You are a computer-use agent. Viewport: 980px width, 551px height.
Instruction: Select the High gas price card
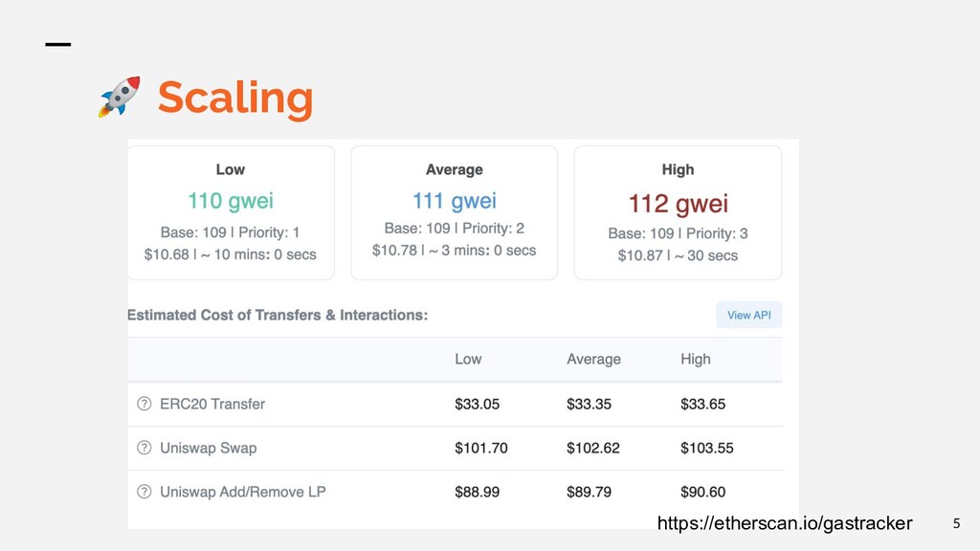(x=678, y=212)
